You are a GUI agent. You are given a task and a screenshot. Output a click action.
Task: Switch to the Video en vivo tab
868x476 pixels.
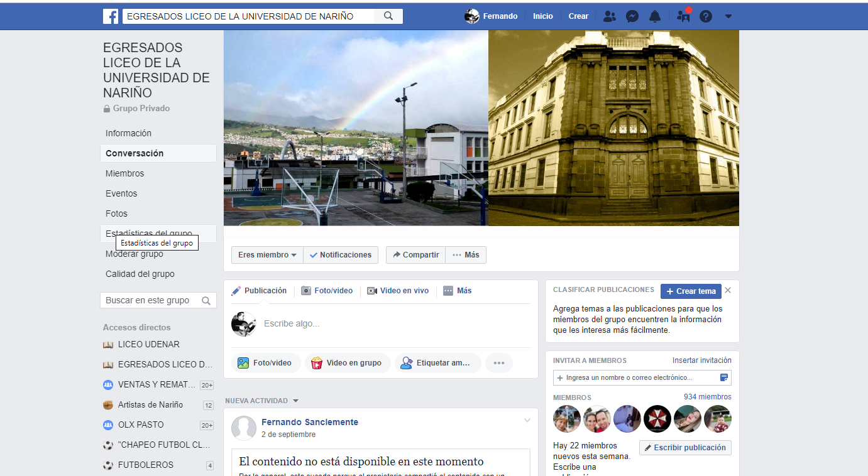(398, 291)
